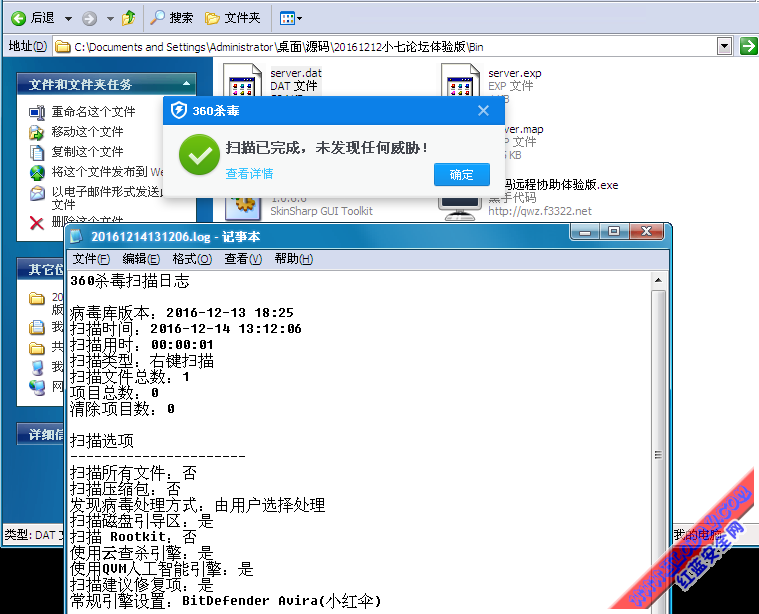Open the Notepad 编辑(E) menu
This screenshot has width=759, height=614.
pyautogui.click(x=141, y=259)
